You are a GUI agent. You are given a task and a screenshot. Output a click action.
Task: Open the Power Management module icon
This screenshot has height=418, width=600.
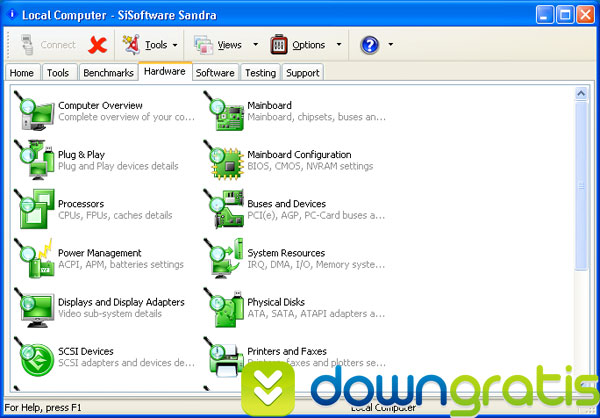(34, 259)
